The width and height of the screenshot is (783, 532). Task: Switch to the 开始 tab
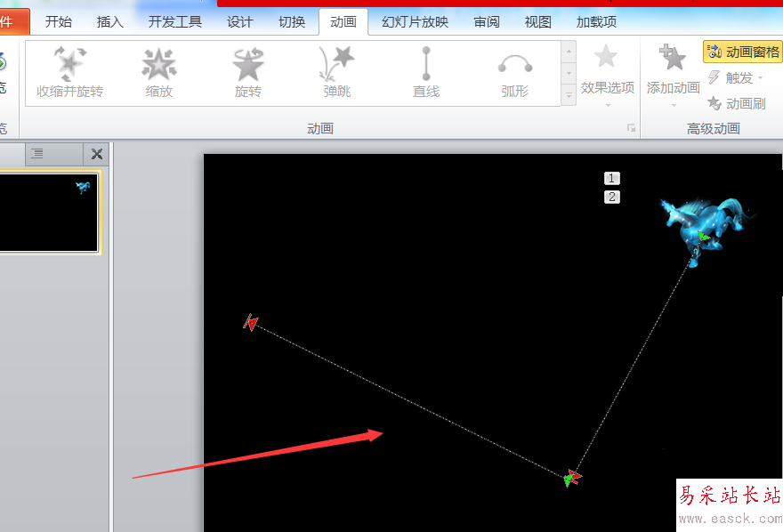(59, 22)
